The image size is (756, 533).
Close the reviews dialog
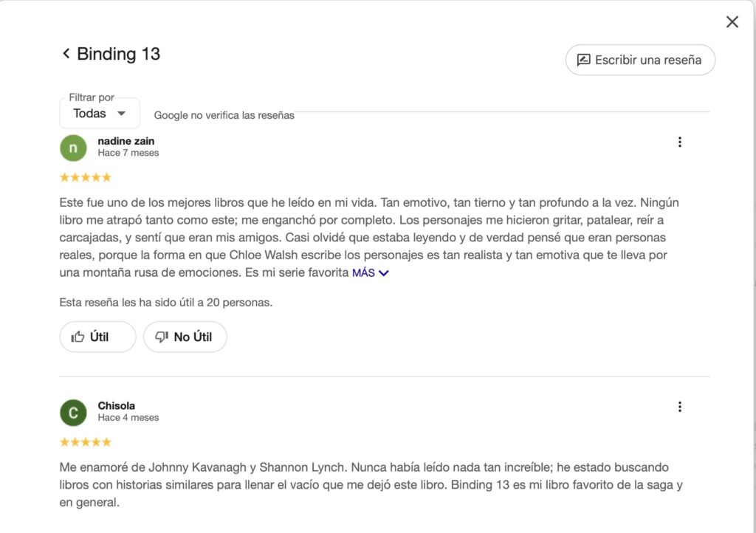tap(732, 22)
